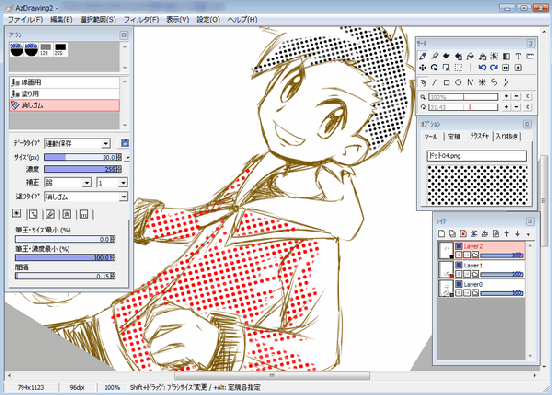Select the Text (T) tool

(518, 56)
